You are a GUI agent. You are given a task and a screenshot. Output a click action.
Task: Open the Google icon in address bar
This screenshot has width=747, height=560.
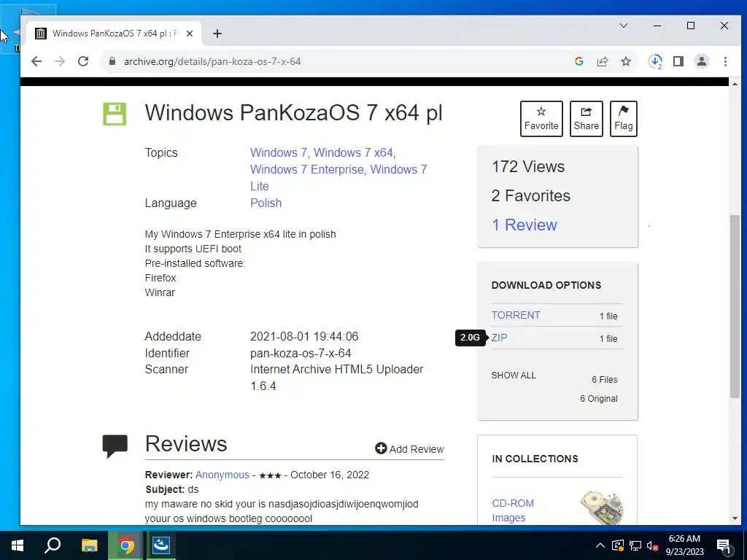pyautogui.click(x=578, y=61)
